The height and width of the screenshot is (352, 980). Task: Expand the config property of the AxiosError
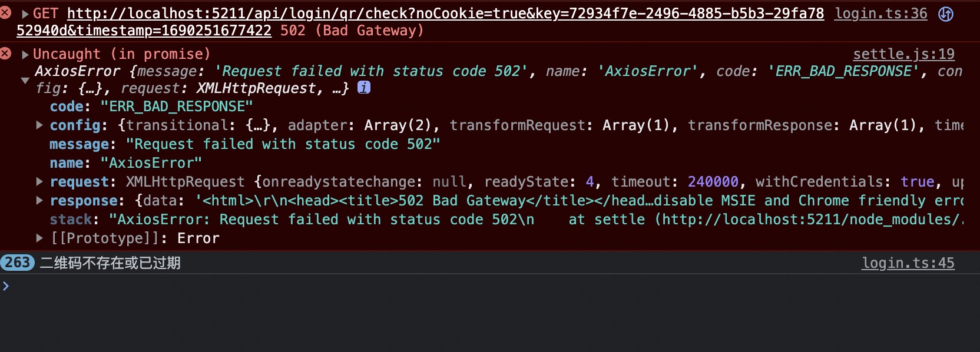[x=39, y=125]
